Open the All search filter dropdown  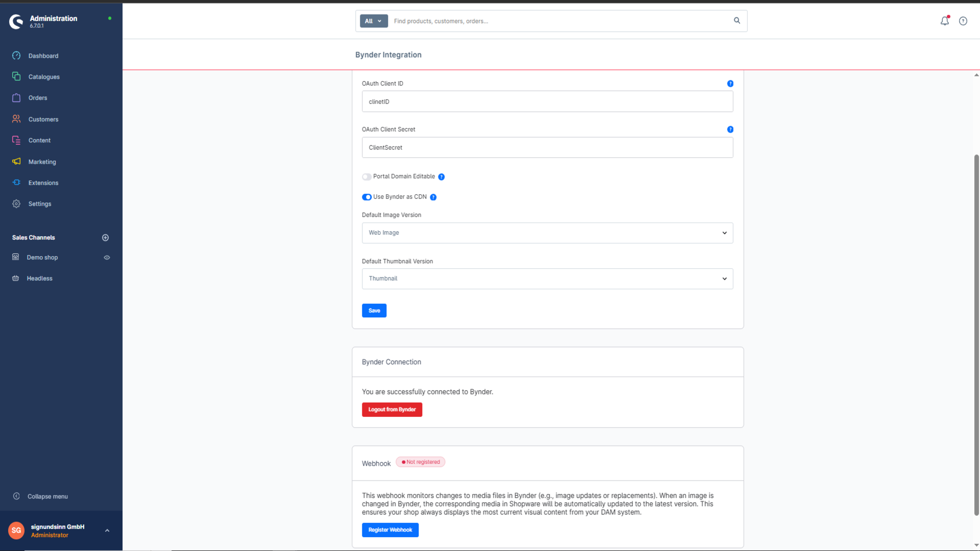pos(374,21)
